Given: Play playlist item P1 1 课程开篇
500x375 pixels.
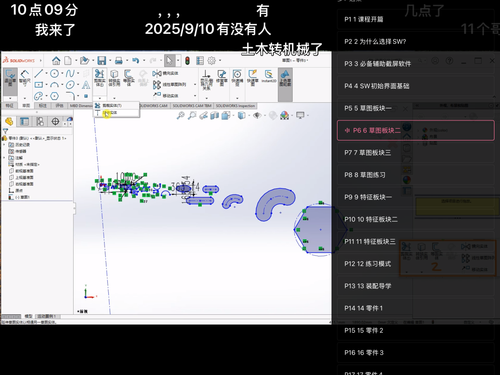Looking at the screenshot, I should click(x=415, y=19).
